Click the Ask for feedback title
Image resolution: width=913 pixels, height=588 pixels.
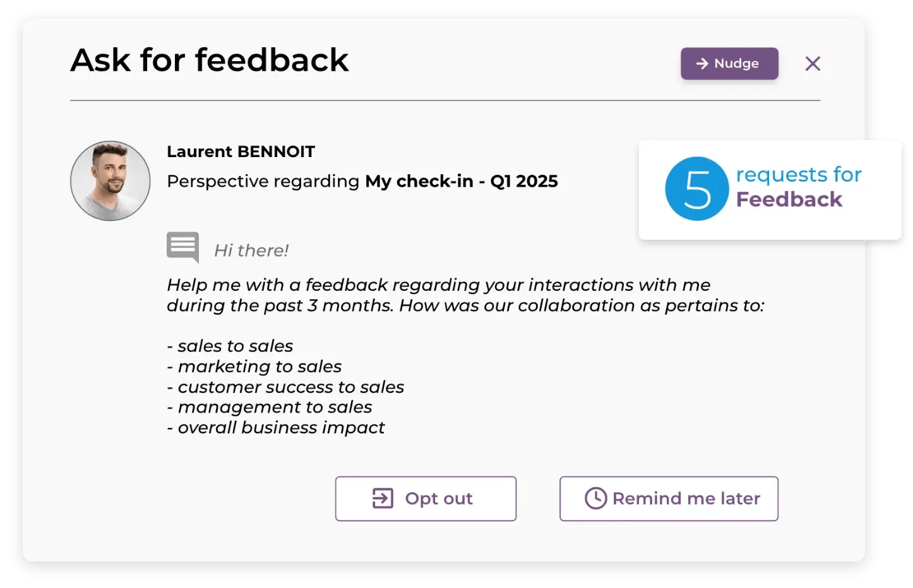210,60
